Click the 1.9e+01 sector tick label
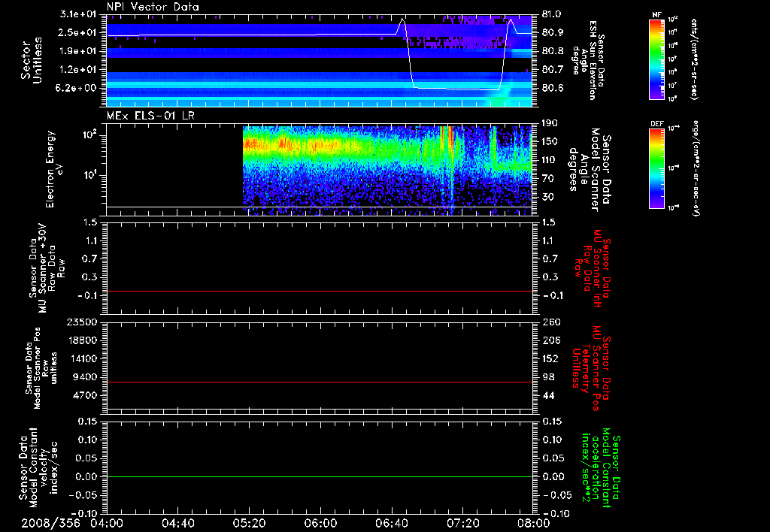This screenshot has width=770, height=532. click(x=78, y=51)
